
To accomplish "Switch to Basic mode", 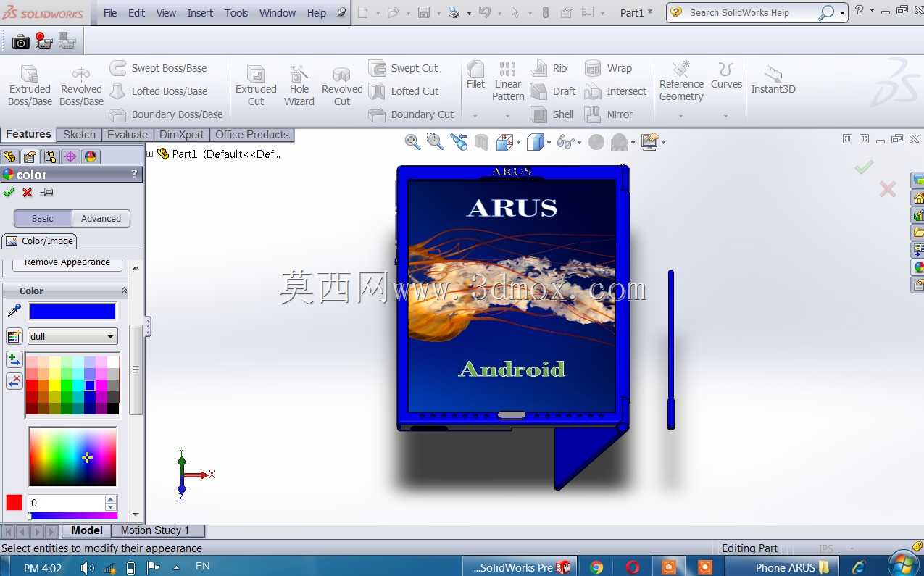I will pyautogui.click(x=43, y=218).
